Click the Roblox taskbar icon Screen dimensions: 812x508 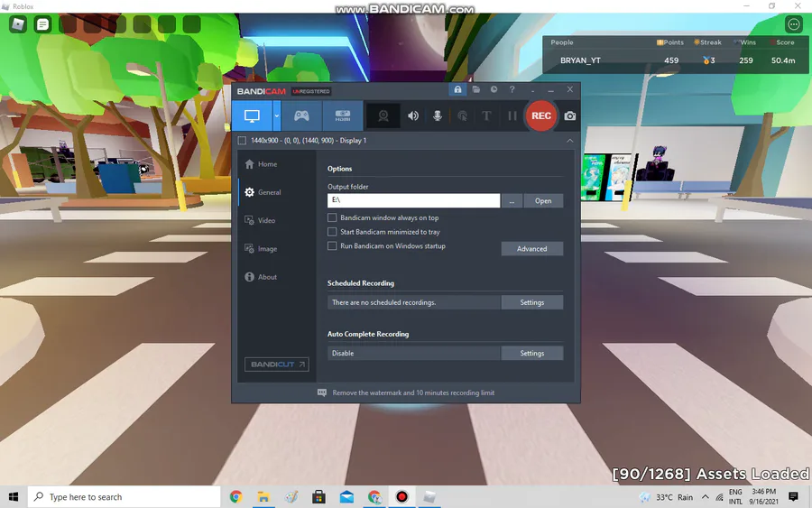pyautogui.click(x=429, y=497)
